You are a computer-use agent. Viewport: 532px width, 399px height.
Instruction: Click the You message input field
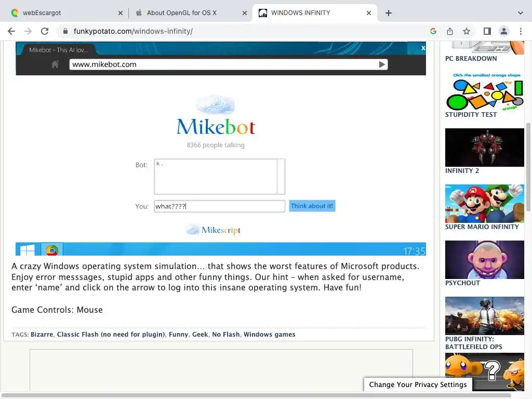(x=220, y=206)
